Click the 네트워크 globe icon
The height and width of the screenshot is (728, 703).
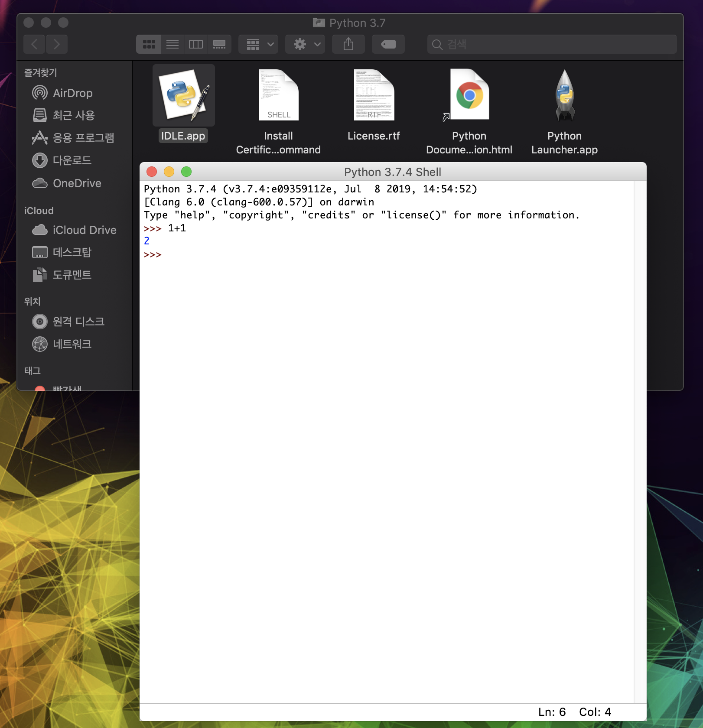[x=40, y=344]
